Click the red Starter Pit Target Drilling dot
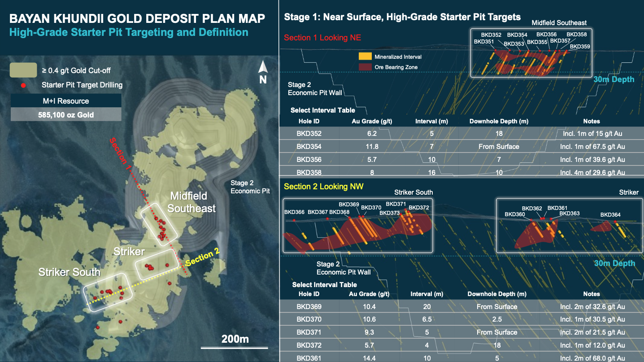This screenshot has height=362, width=644. (x=23, y=85)
